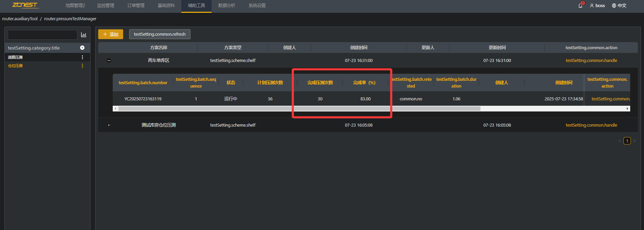Open the 监控管理 menu
This screenshot has height=230, width=644.
pyautogui.click(x=106, y=5)
